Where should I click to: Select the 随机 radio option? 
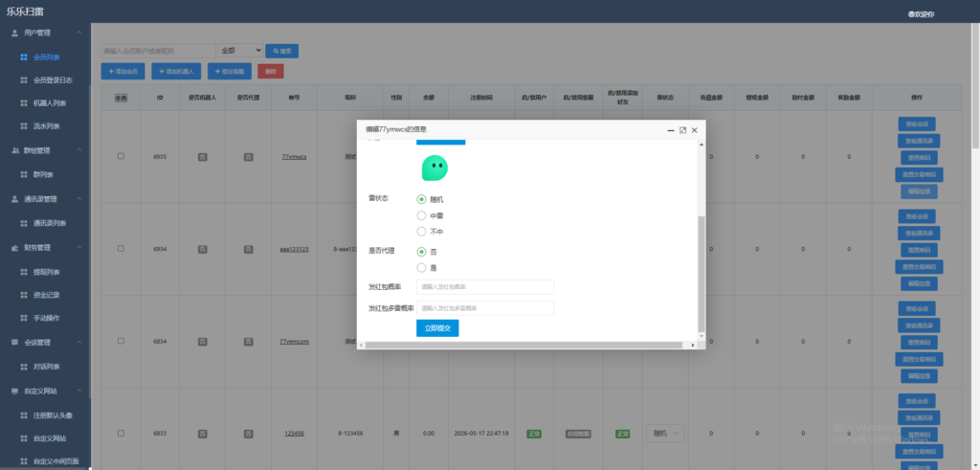click(421, 199)
